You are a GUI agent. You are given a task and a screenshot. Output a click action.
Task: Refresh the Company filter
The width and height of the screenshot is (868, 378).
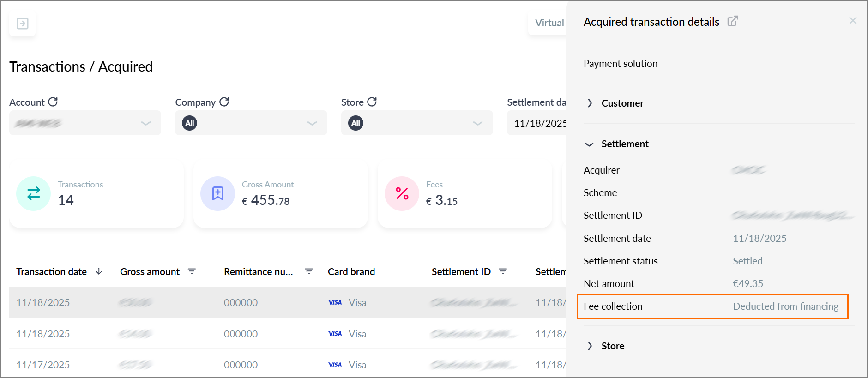coord(224,102)
